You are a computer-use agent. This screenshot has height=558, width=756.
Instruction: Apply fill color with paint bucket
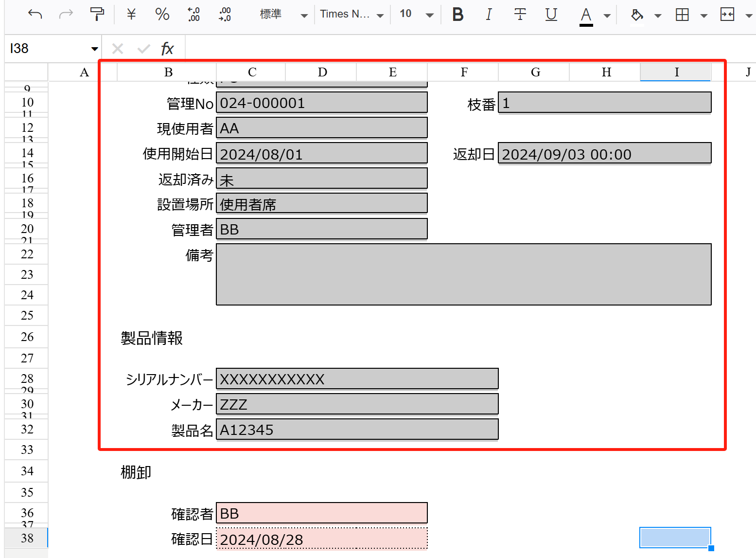click(x=637, y=15)
